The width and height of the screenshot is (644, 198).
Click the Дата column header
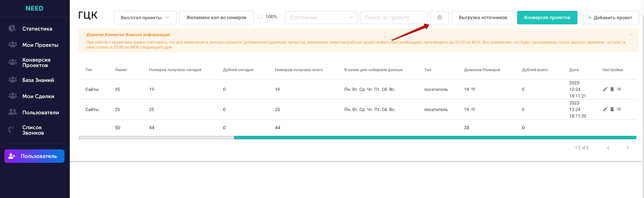click(x=574, y=70)
